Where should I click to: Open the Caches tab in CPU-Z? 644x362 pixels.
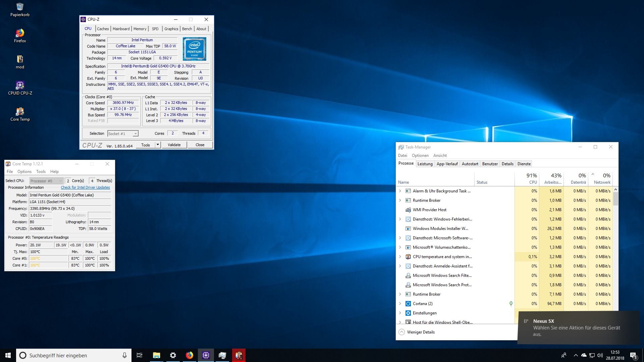pos(103,29)
